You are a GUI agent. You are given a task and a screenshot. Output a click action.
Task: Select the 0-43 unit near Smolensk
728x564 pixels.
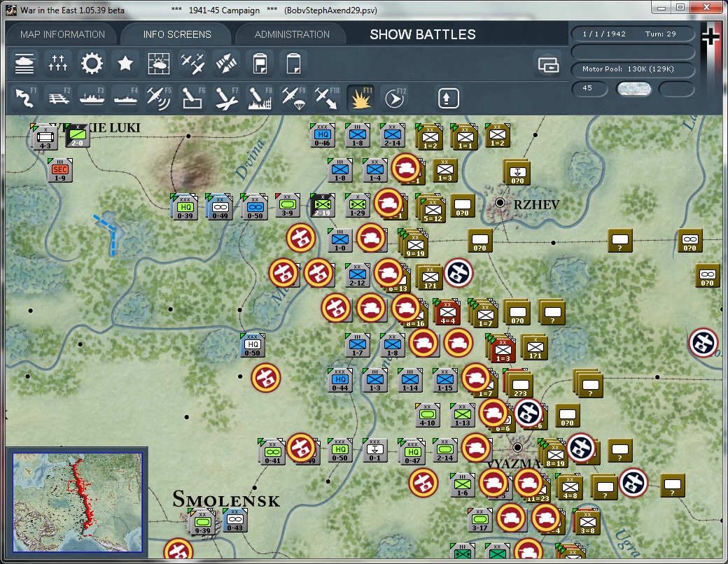(235, 520)
